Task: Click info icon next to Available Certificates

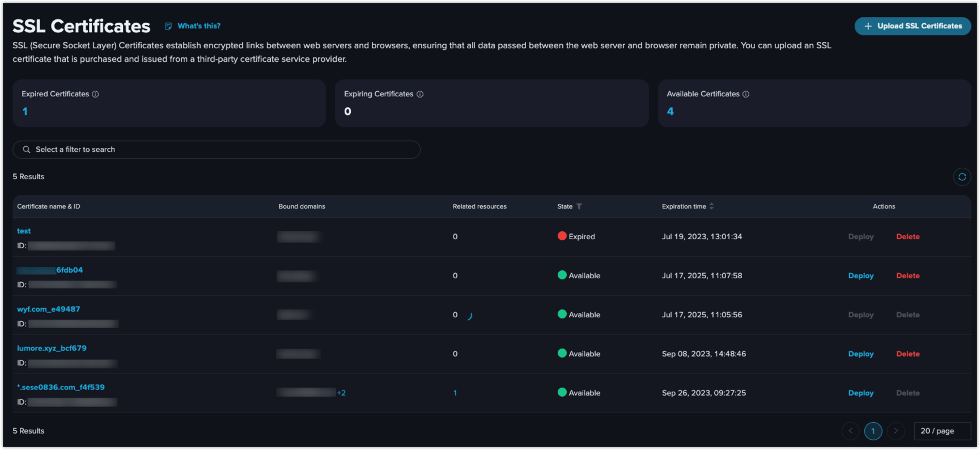Action: coord(746,94)
